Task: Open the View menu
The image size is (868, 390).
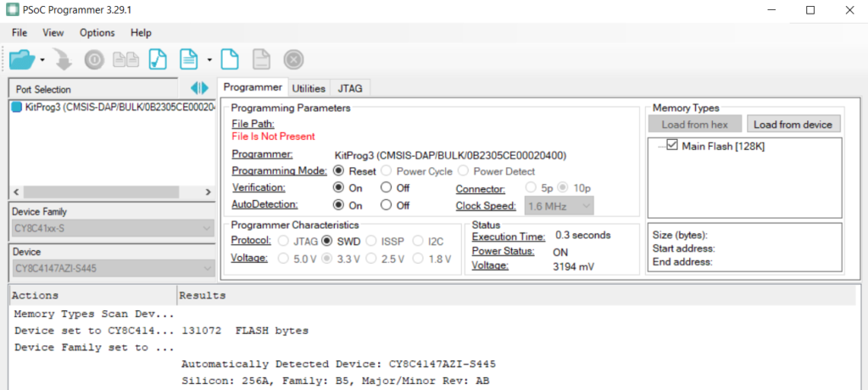Action: [53, 33]
